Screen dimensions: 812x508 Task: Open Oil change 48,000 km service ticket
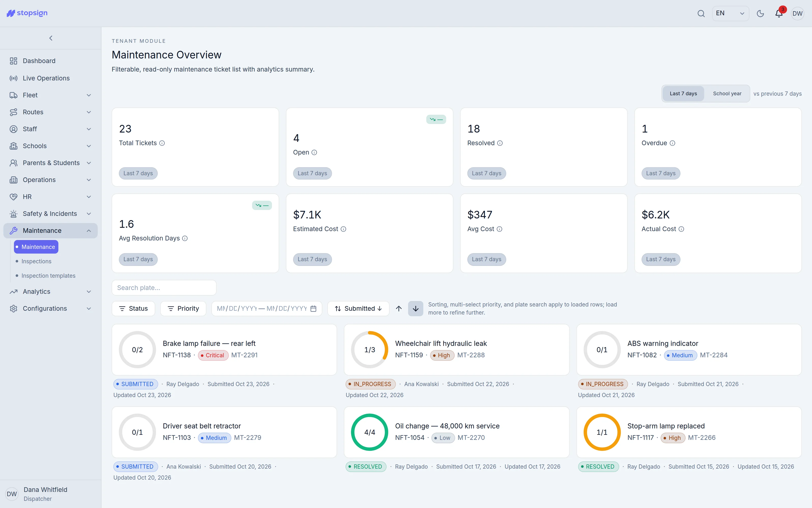456,432
